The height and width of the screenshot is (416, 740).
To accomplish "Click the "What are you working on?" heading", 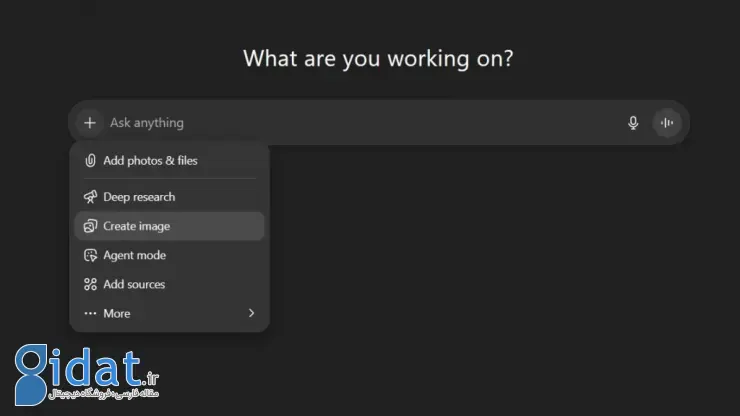I will click(x=378, y=58).
